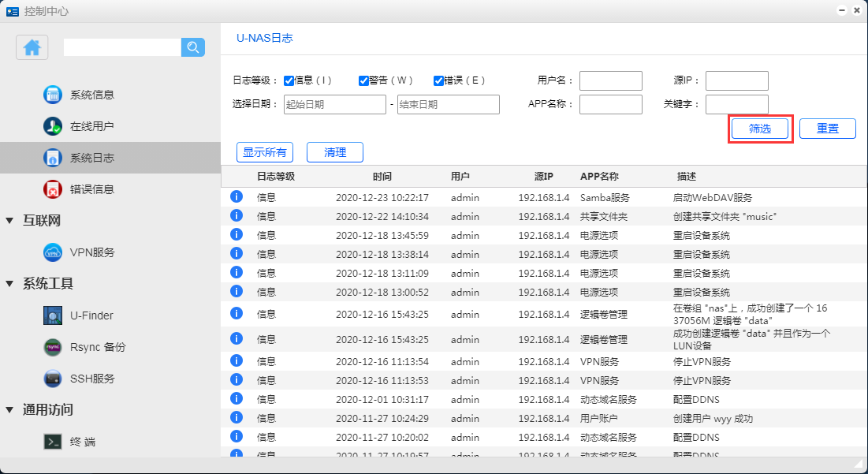Toggle the 警告 (W) checkbox
This screenshot has height=474, width=868.
363,80
